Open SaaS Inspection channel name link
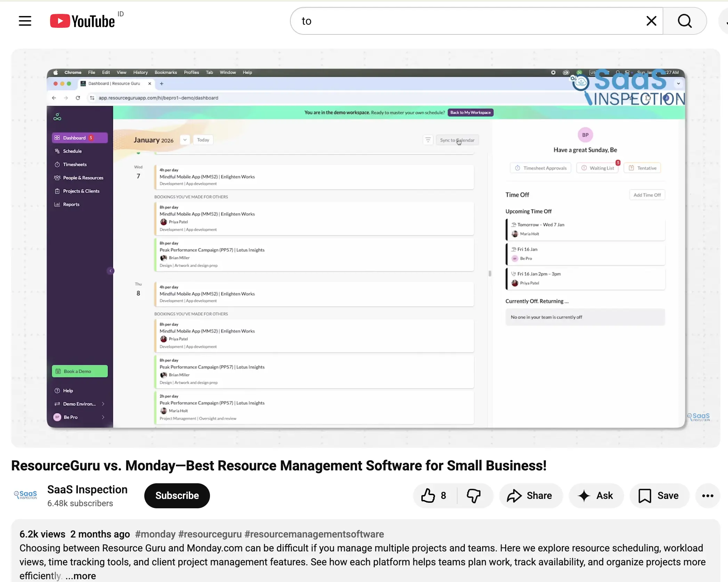The height and width of the screenshot is (582, 728). tap(87, 490)
